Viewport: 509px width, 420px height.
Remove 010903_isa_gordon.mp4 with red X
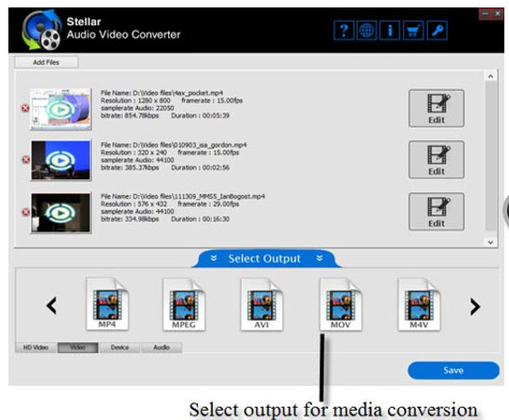[x=26, y=160]
